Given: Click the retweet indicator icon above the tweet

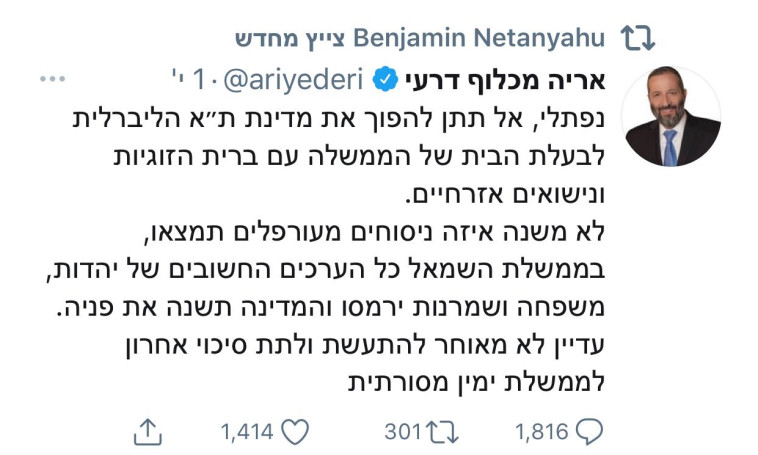Looking at the screenshot, I should coord(637,39).
